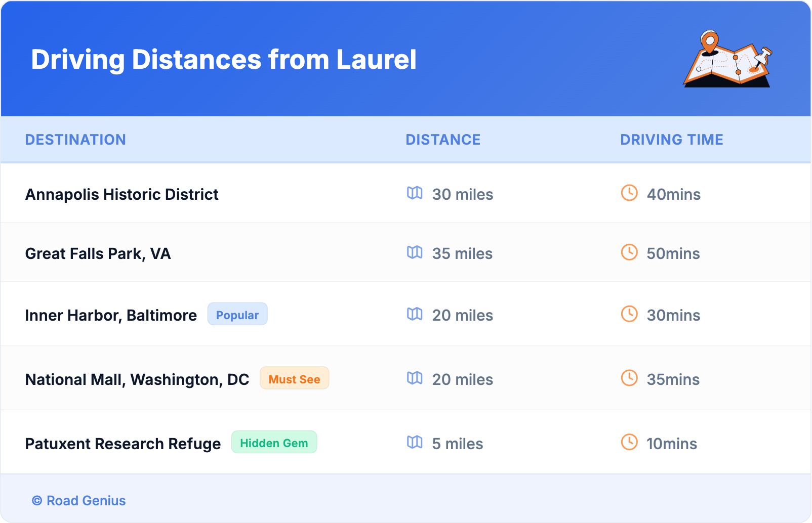Click the Hidden Gem badge
Viewport: 812px width, 523px height.
click(274, 443)
